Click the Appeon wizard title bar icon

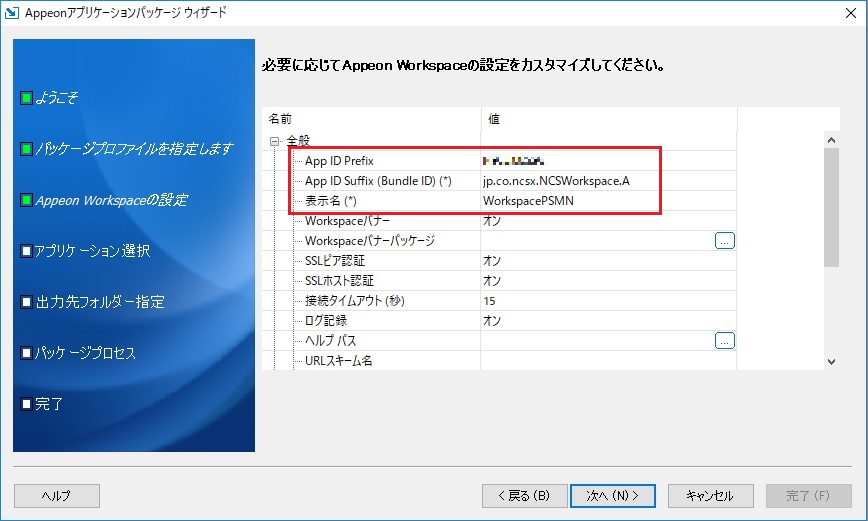(x=11, y=13)
